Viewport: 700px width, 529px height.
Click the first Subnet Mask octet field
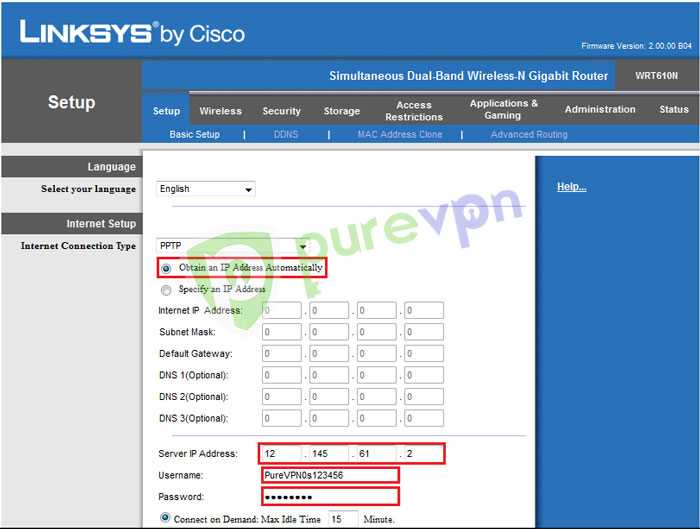[282, 332]
